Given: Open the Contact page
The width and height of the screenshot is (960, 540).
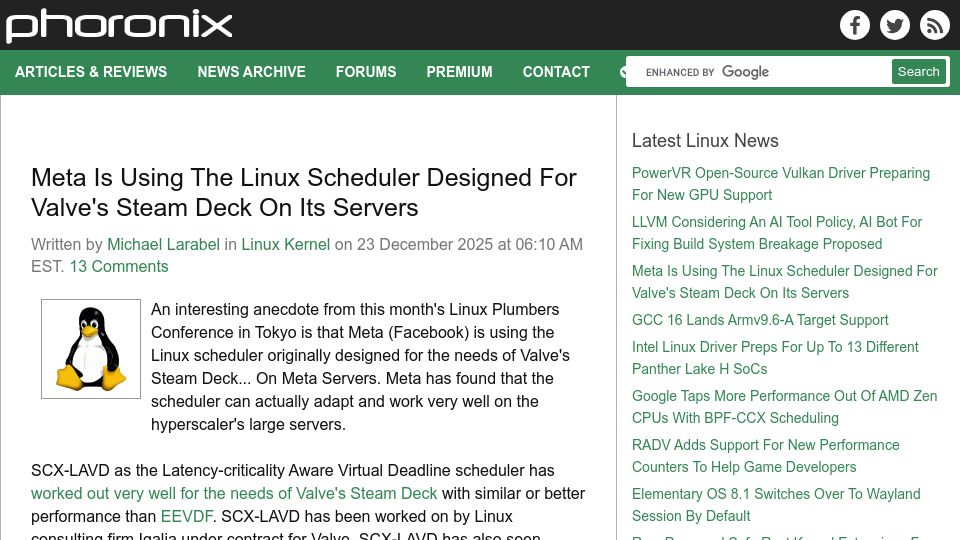Looking at the screenshot, I should 556,72.
